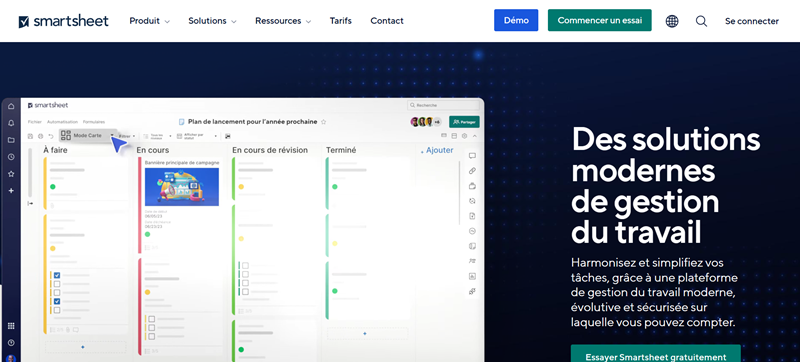The image size is (800, 362).
Task: Expand the Produit menu
Action: tap(149, 21)
